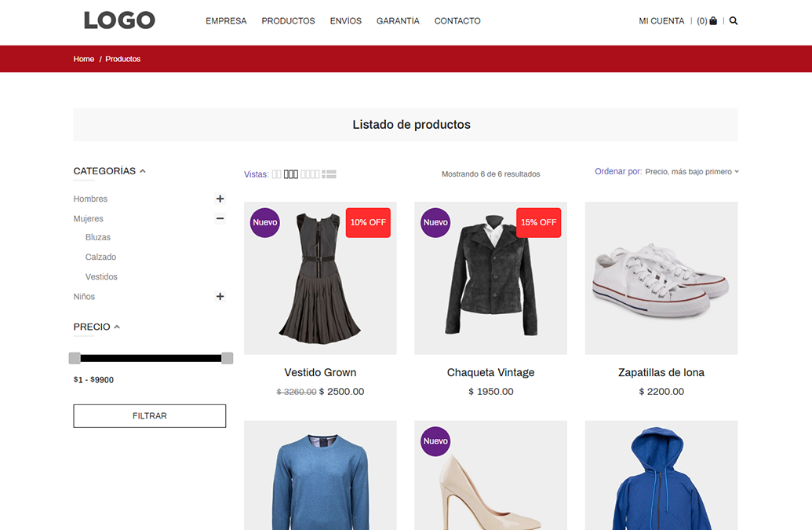Open the CONTACTO menu item

pos(457,20)
